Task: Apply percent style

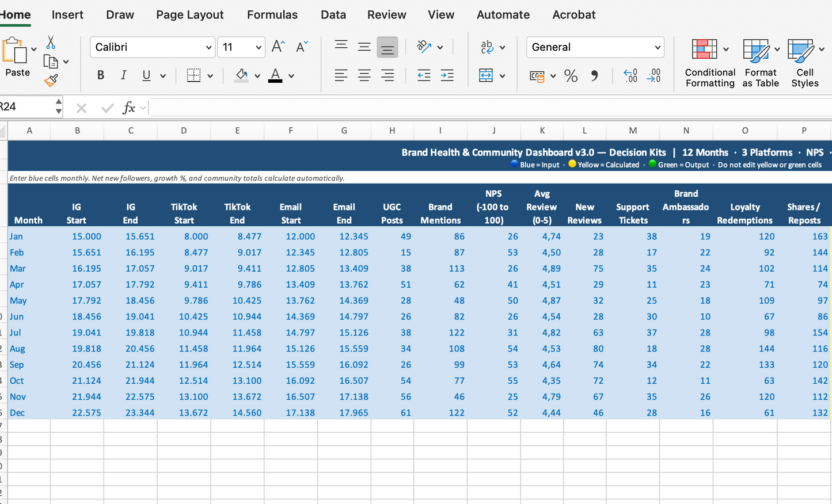Action: pos(571,75)
